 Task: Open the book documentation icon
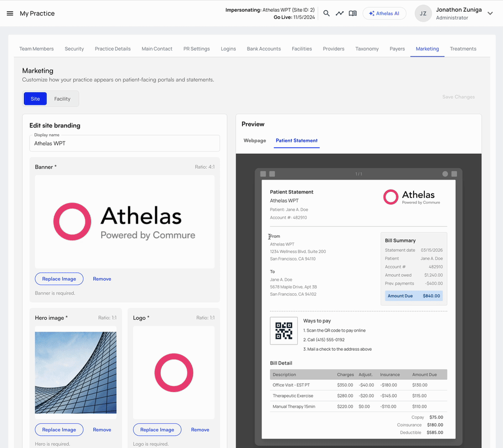pyautogui.click(x=353, y=13)
